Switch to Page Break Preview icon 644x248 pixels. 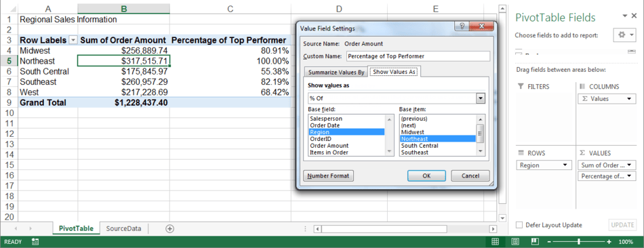pos(534,242)
